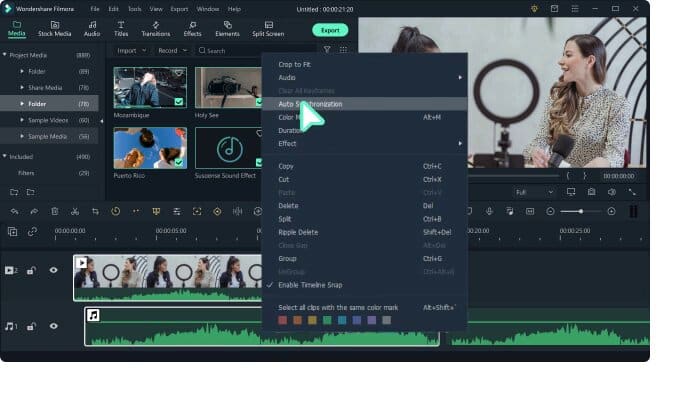Click the timeline Zoom In plus icon
This screenshot has height=394, width=690.
611,212
